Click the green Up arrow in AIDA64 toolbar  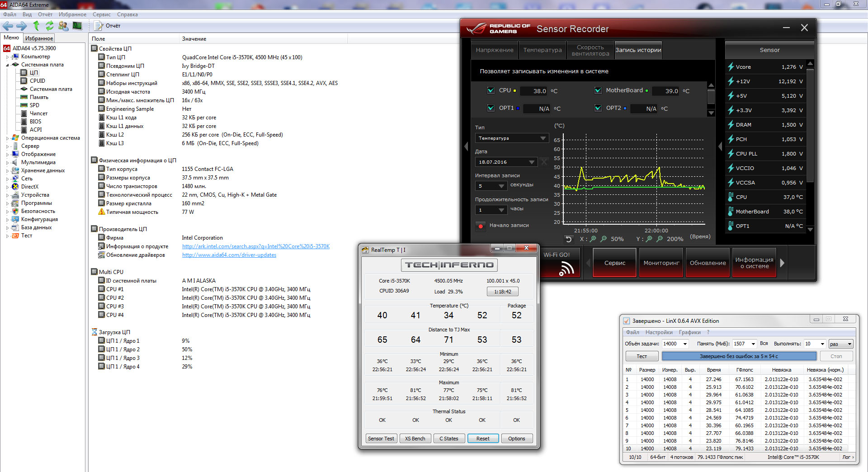pos(36,26)
